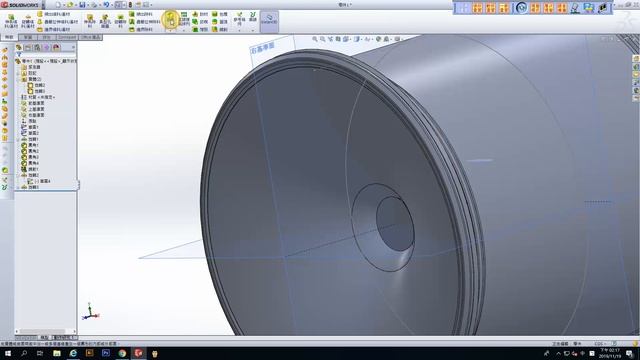Expand the Reference Geometry dropdown arrow

pyautogui.click(x=239, y=30)
